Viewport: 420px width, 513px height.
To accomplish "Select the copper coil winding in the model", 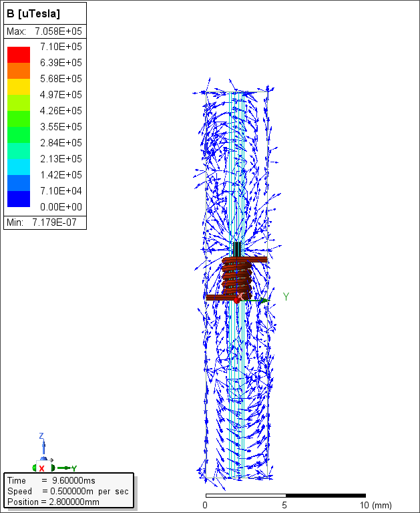I will pos(237,275).
